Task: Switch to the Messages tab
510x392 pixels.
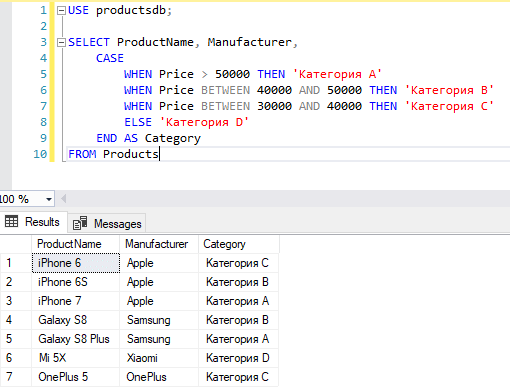Action: (107, 223)
